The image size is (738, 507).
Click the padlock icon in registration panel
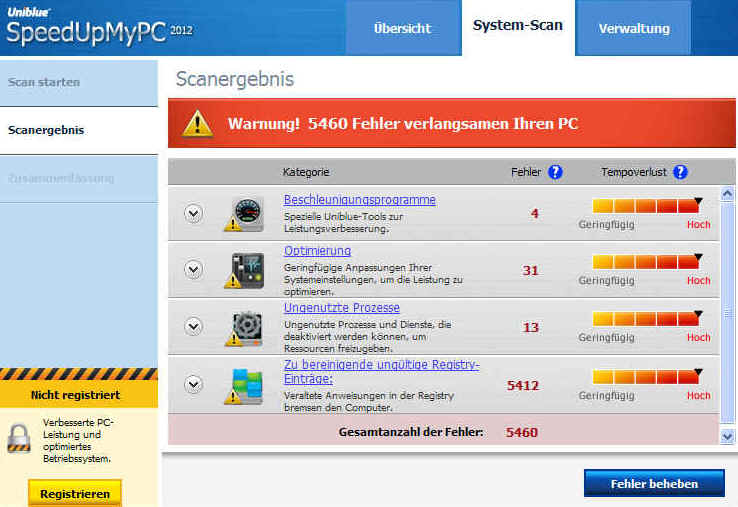20,438
